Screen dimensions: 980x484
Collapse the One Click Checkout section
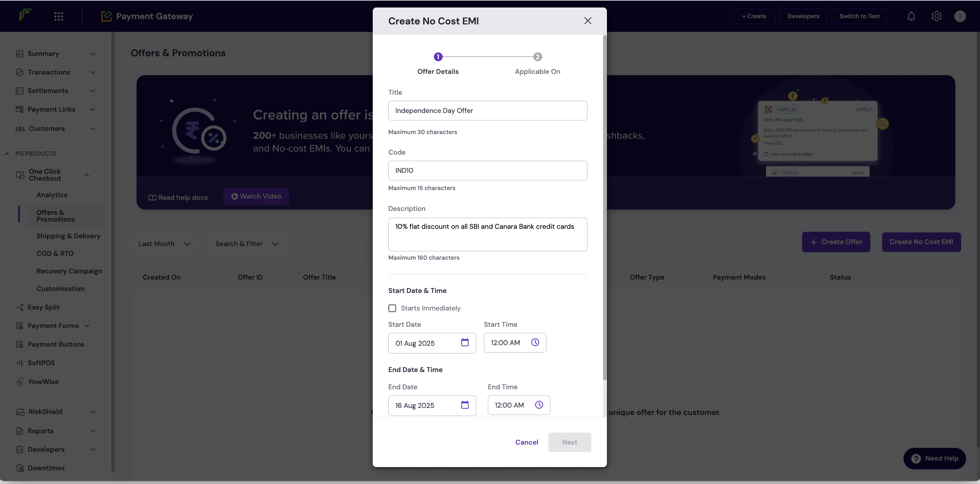point(87,175)
